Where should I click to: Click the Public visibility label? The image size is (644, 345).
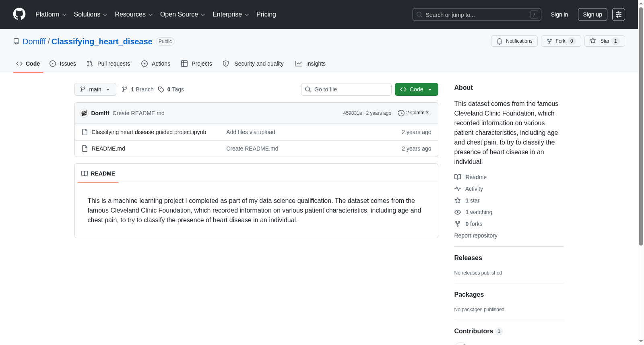[x=165, y=41]
